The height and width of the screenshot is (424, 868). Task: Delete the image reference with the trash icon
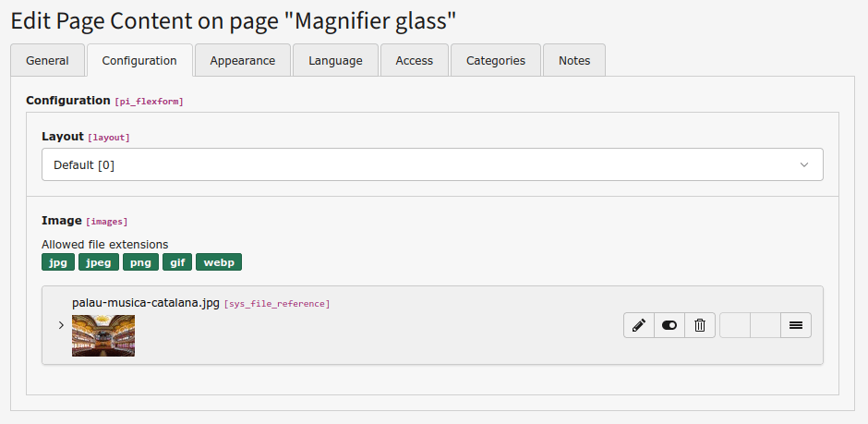coord(700,325)
